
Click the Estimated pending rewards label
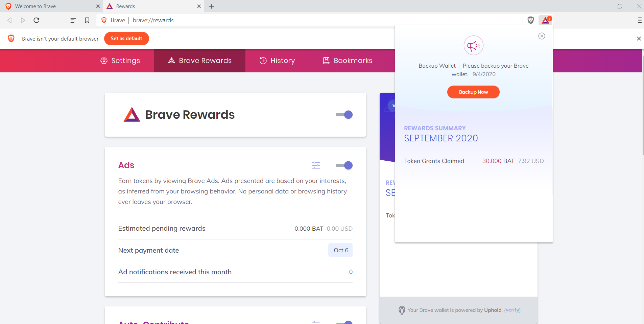tap(162, 228)
